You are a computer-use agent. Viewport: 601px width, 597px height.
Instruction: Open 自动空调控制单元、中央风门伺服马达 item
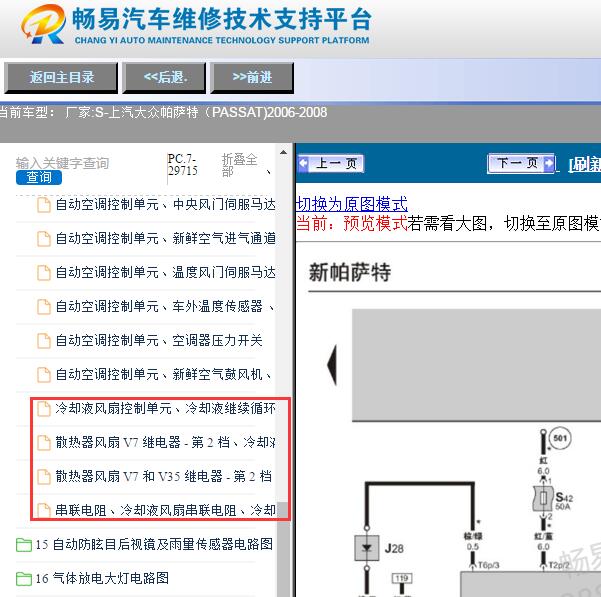[x=165, y=205]
